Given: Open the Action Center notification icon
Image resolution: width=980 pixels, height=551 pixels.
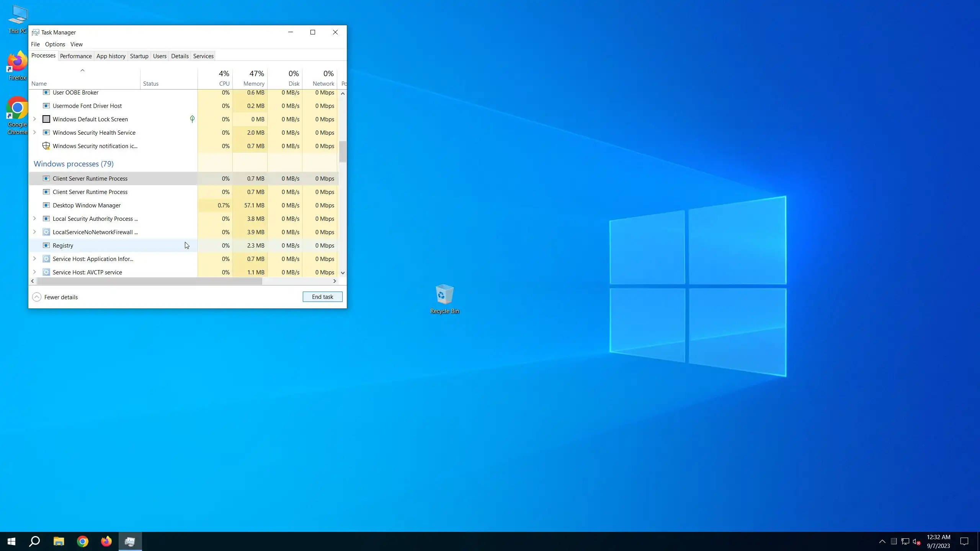Looking at the screenshot, I should click(x=964, y=541).
